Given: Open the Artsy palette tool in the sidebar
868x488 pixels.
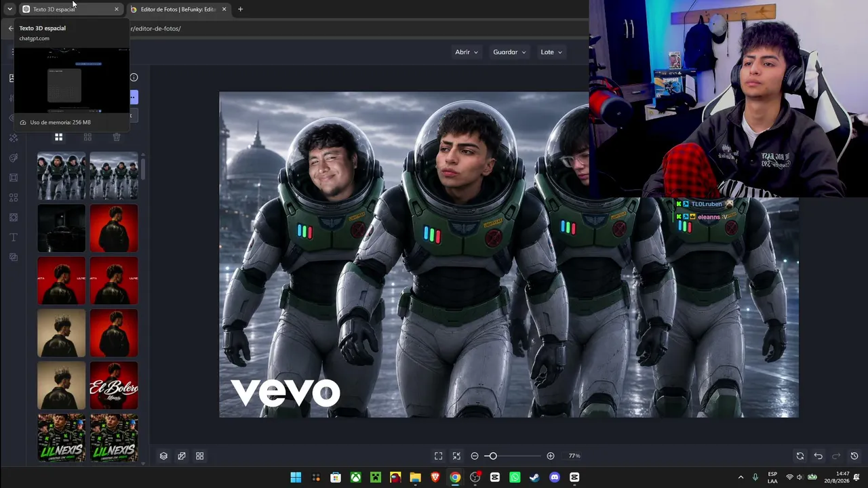Looking at the screenshot, I should pos(13,158).
